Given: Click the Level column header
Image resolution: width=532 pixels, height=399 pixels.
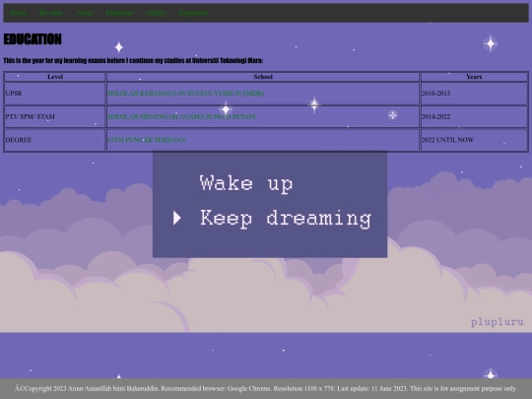Looking at the screenshot, I should [x=55, y=77].
